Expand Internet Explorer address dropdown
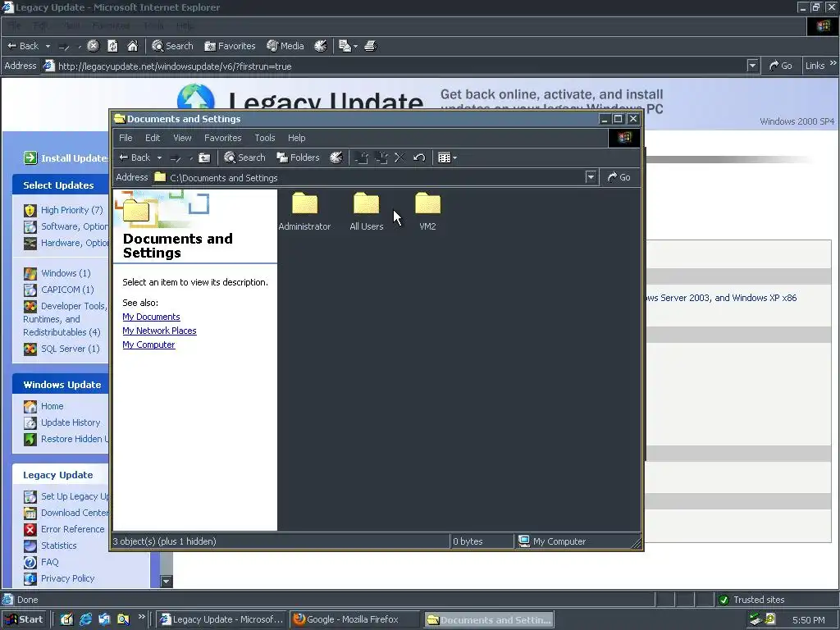840x630 pixels. point(753,66)
